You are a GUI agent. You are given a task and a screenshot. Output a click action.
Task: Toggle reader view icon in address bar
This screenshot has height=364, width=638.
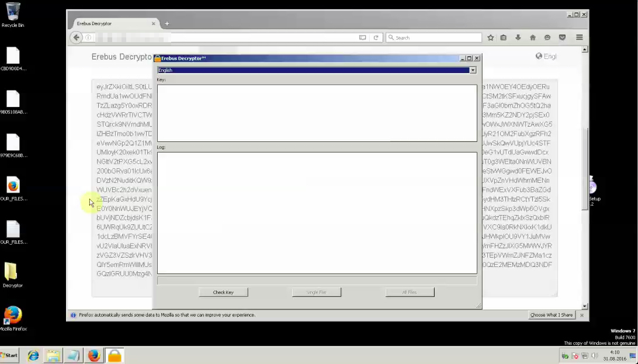[363, 37]
